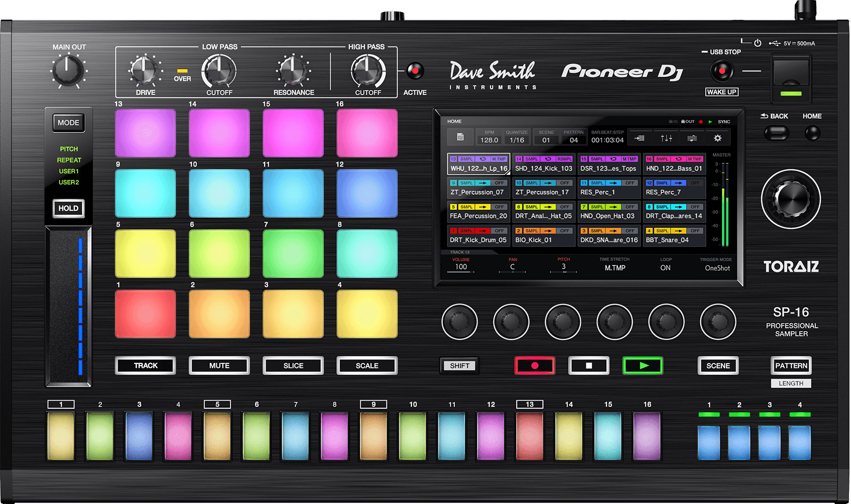Tap the music note arranger icon

tap(692, 138)
